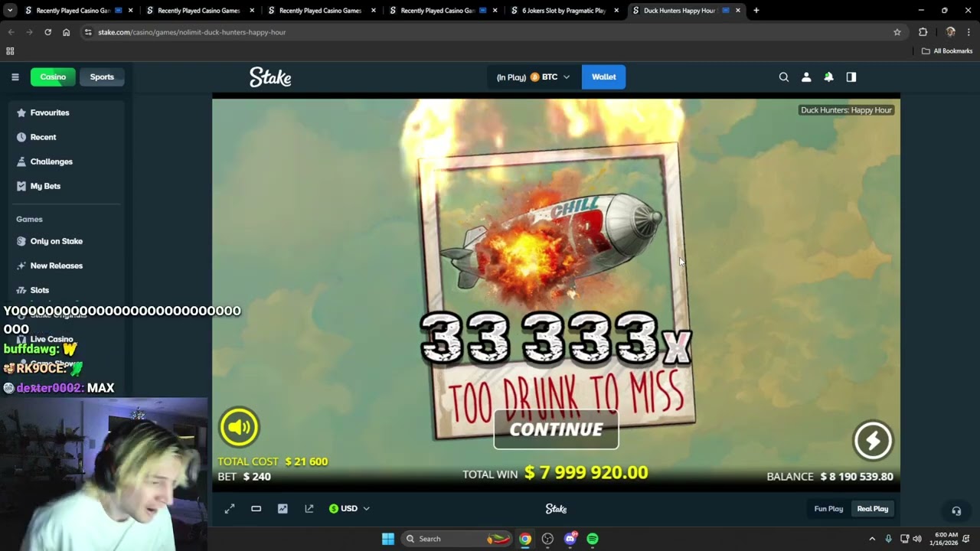Click the browser reload icon
980x551 pixels.
pyautogui.click(x=47, y=32)
